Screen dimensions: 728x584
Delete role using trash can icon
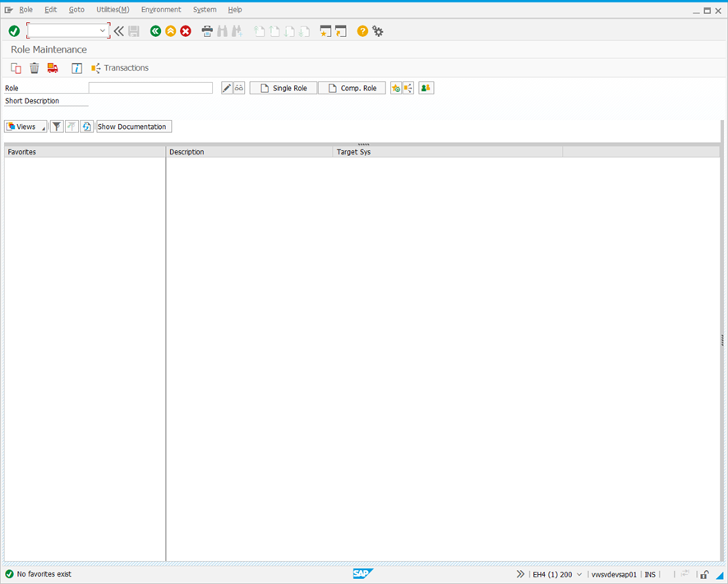tap(35, 68)
